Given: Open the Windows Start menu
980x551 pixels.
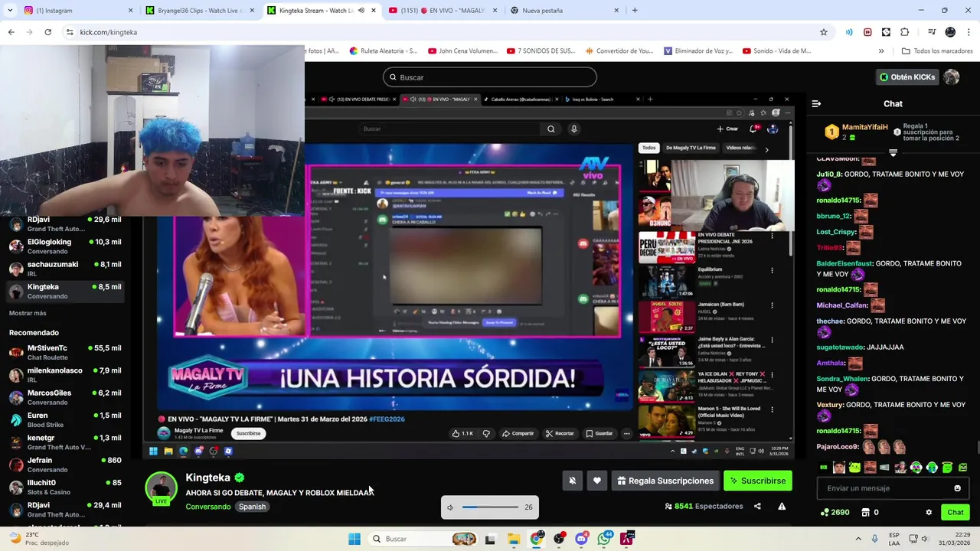Looking at the screenshot, I should click(x=354, y=539).
